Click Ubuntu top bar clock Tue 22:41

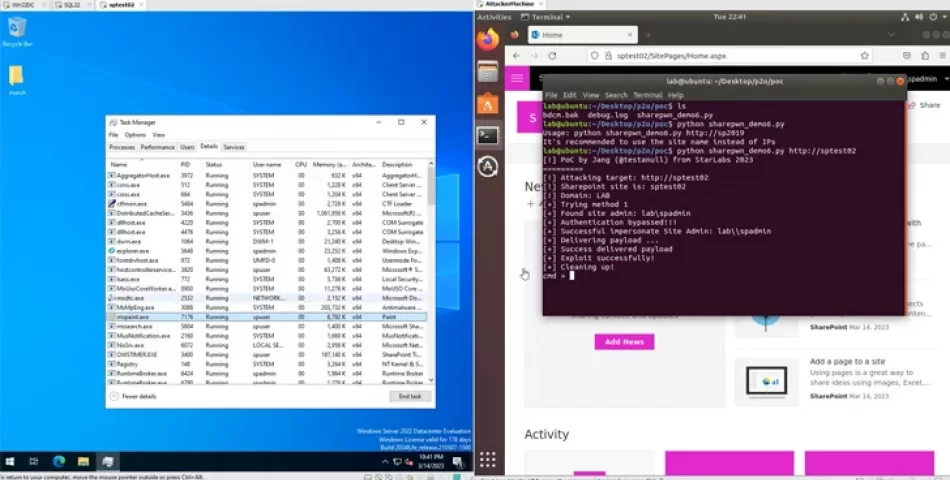[x=729, y=17]
